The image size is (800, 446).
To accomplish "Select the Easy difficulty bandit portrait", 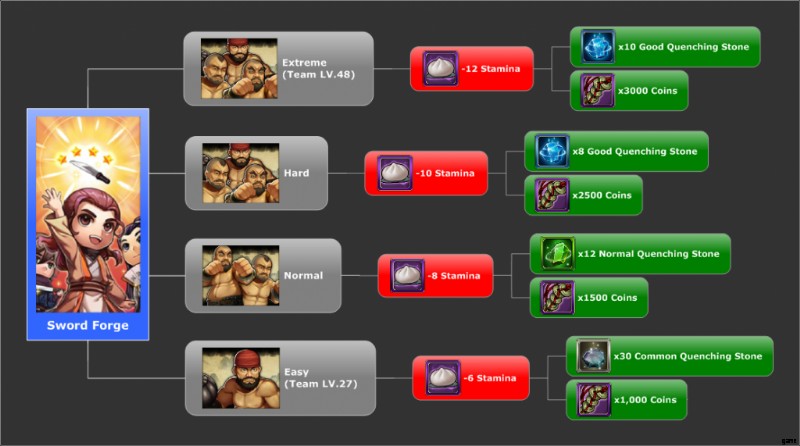I will click(x=241, y=378).
